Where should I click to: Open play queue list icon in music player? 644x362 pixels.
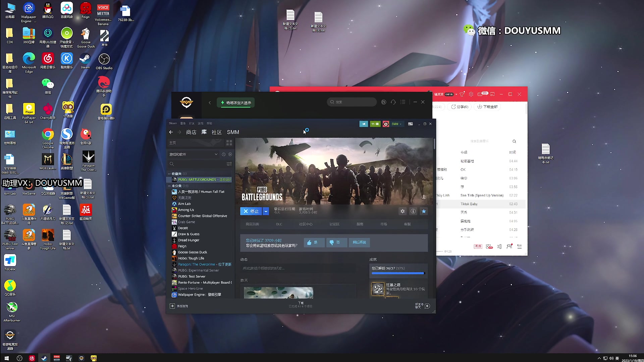click(520, 246)
